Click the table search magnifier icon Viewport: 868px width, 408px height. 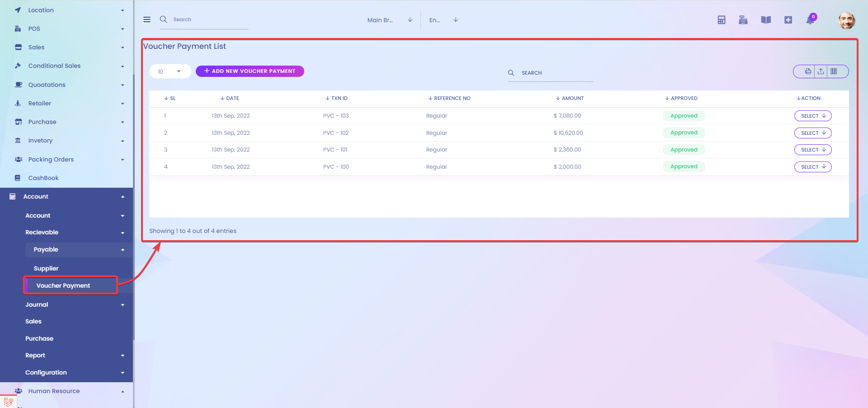click(511, 73)
